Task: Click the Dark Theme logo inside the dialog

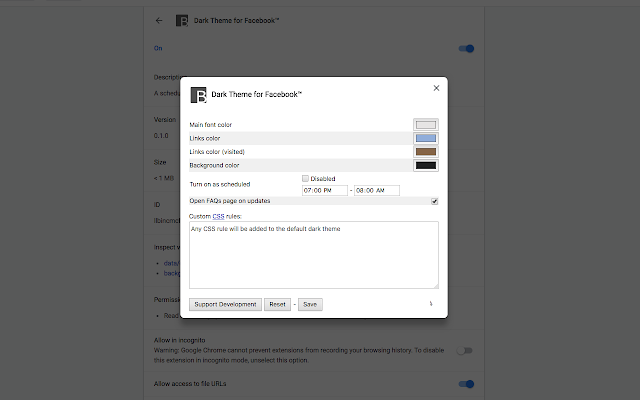Action: tap(199, 95)
